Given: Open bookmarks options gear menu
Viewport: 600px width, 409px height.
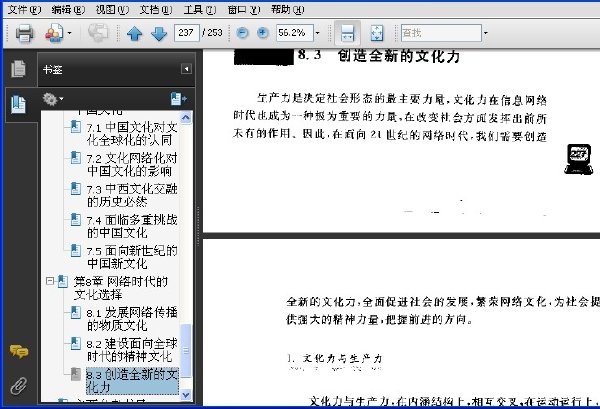Looking at the screenshot, I should [x=53, y=99].
